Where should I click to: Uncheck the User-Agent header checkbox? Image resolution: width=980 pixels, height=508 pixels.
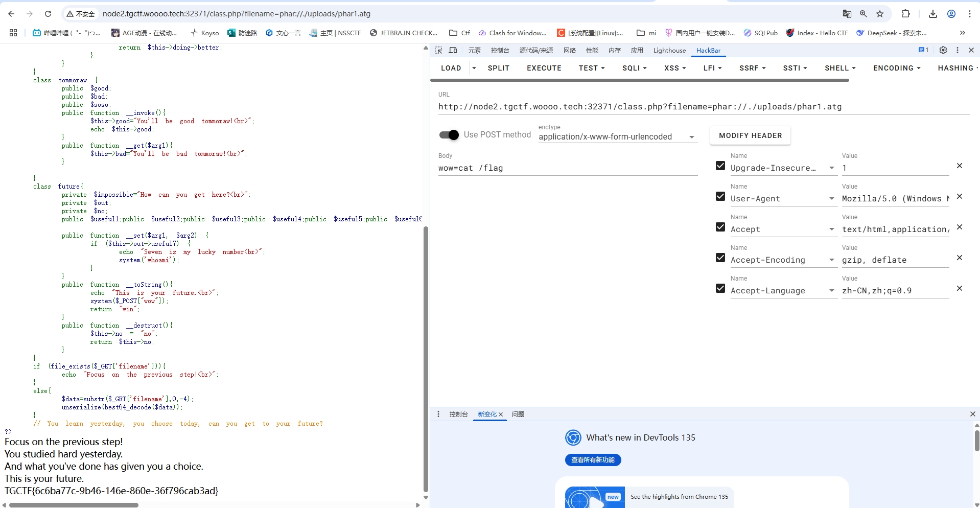(720, 196)
